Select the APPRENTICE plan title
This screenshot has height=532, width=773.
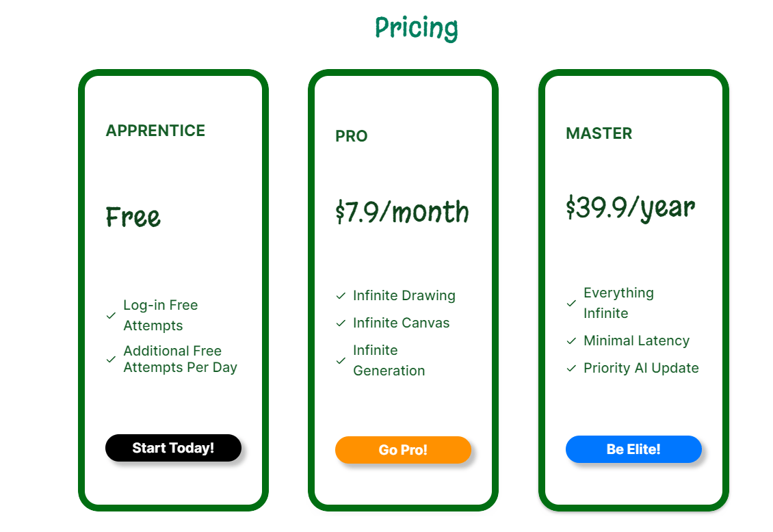point(155,131)
